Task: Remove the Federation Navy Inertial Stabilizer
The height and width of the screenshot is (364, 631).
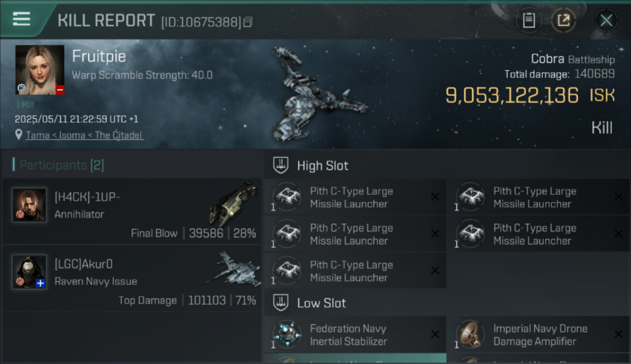Action: 435,334
